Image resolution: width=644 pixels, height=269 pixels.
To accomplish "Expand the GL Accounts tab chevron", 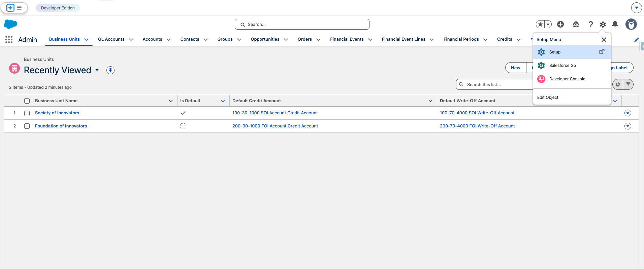I will click(131, 40).
